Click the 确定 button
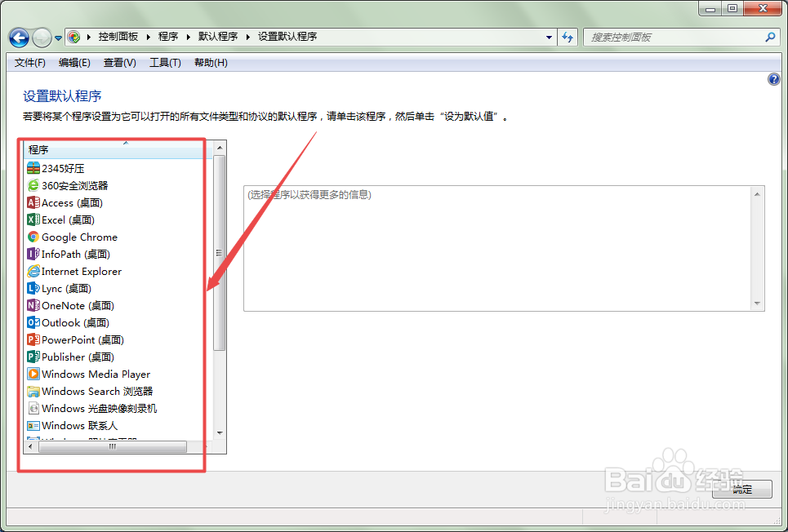 (741, 490)
